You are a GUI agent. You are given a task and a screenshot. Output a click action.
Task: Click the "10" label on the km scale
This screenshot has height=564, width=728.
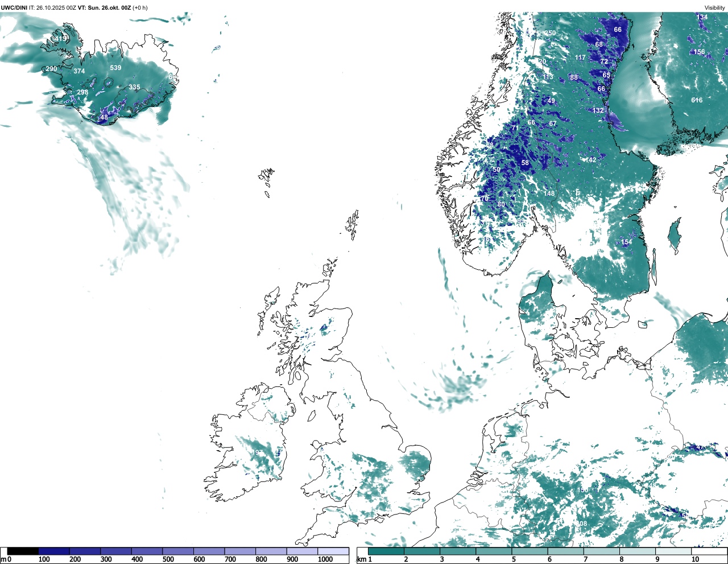click(x=695, y=559)
